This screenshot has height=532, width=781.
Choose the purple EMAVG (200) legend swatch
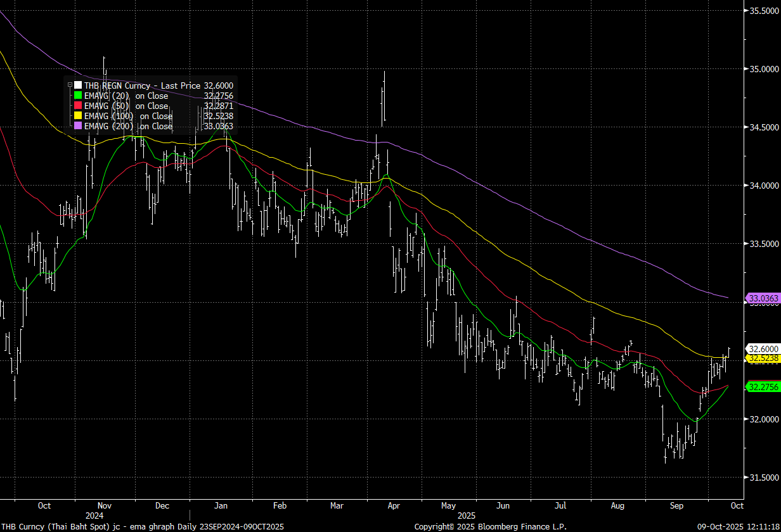[78, 126]
